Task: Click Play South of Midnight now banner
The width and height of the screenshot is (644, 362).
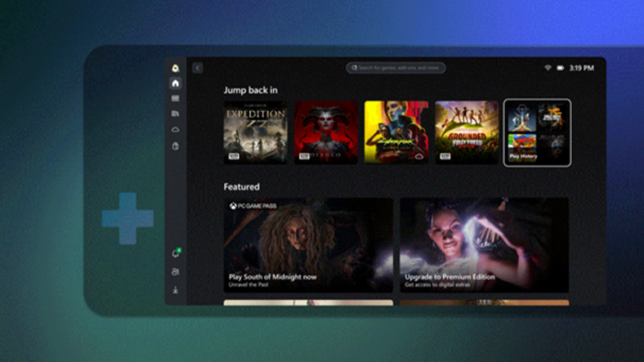Action: tap(308, 247)
